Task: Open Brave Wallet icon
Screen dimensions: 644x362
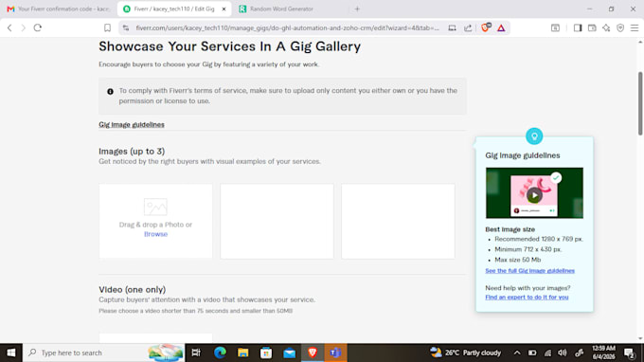Action: point(592,27)
